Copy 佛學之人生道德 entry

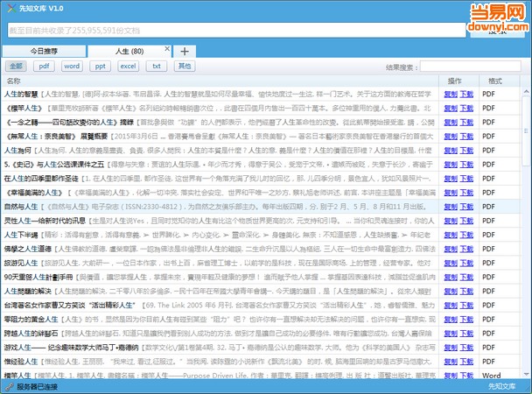click(x=451, y=249)
